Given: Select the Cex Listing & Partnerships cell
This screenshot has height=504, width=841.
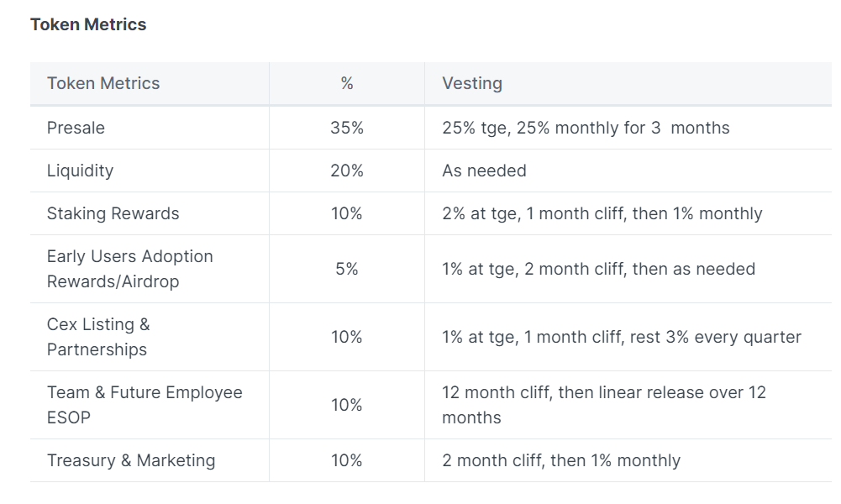Looking at the screenshot, I should point(98,337).
